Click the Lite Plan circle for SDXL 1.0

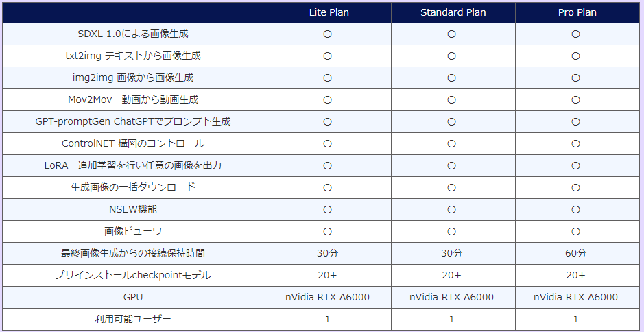coord(328,34)
